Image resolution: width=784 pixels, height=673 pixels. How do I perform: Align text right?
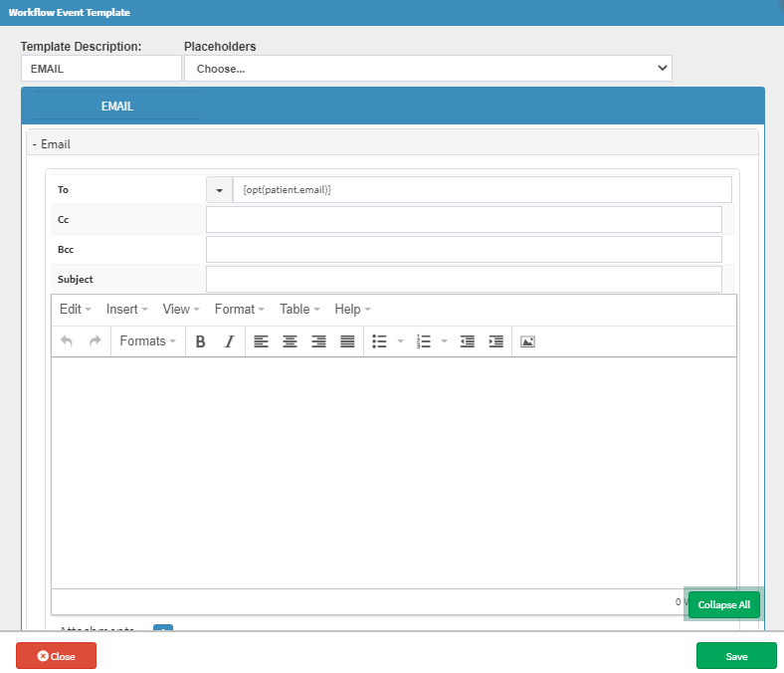(318, 341)
